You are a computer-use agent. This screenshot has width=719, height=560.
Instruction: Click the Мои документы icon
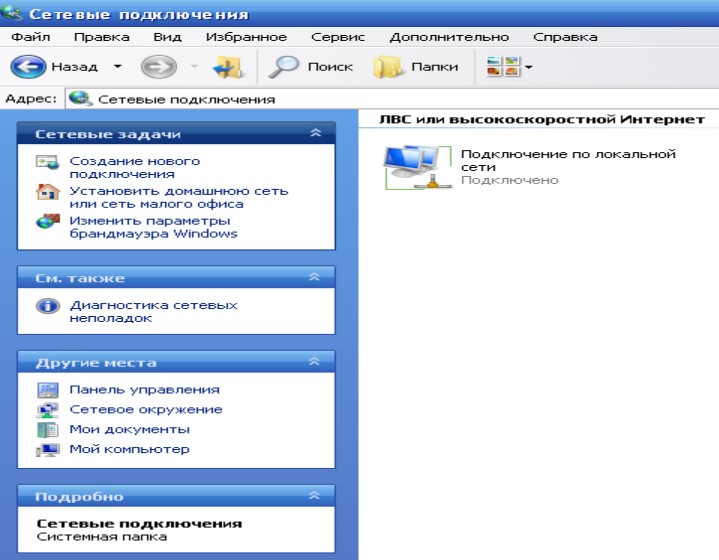pos(48,430)
